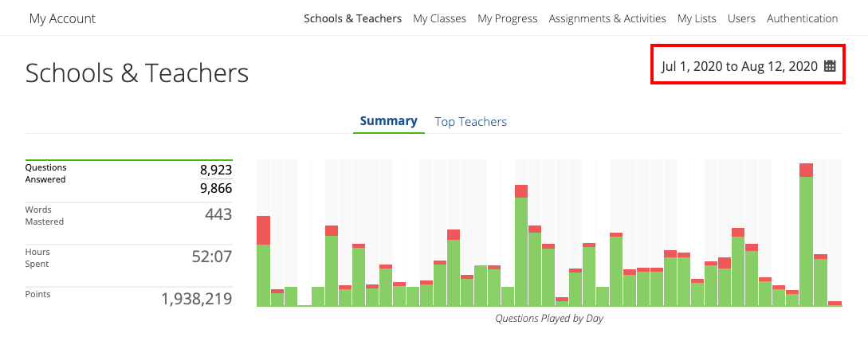Open the Jul 1, 2020 to Aug 12, 2020 date picker

(x=739, y=66)
